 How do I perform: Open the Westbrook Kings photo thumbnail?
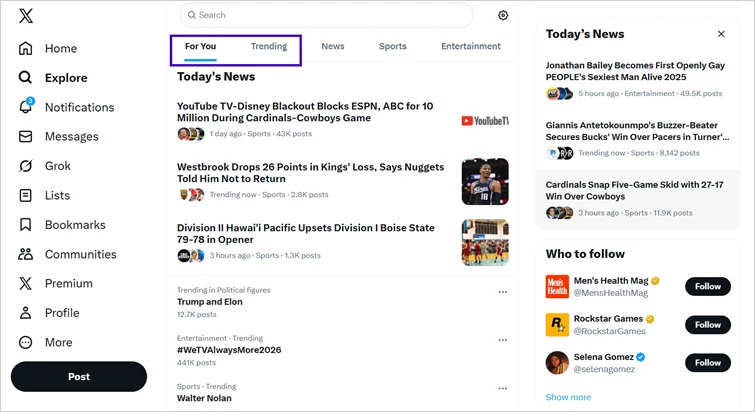(x=485, y=181)
